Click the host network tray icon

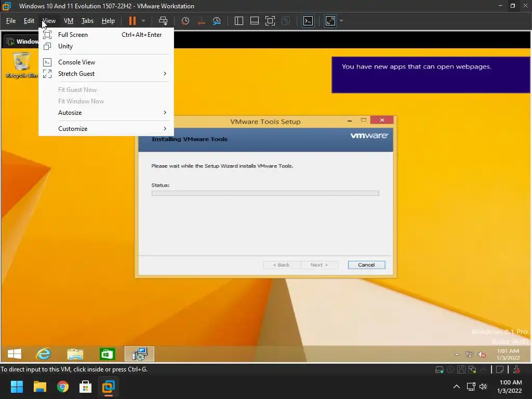click(x=471, y=387)
